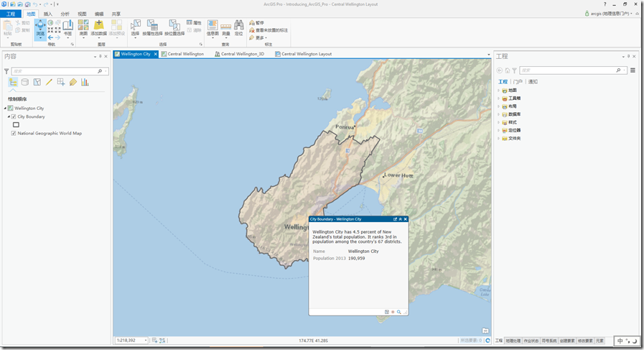The image size is (644, 350).
Task: Switch to 门户 (Portal) in Project pane
Action: click(x=518, y=82)
